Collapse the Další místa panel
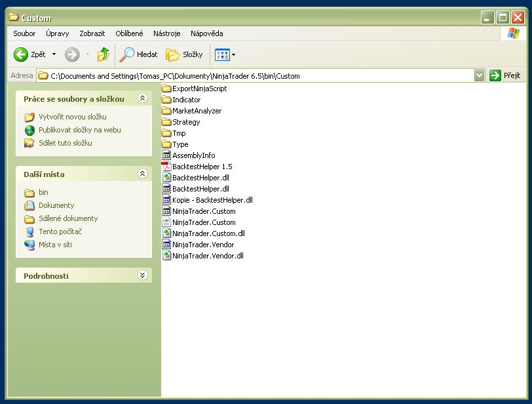 tap(142, 174)
